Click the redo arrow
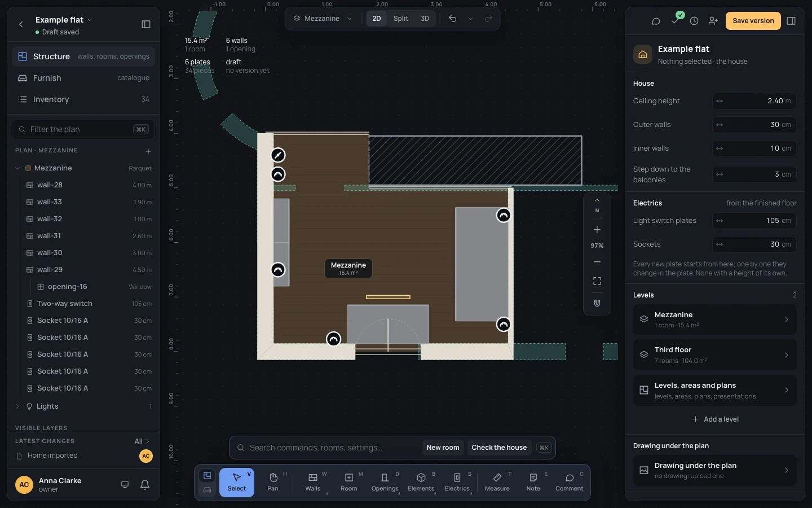The image size is (812, 508). 488,19
